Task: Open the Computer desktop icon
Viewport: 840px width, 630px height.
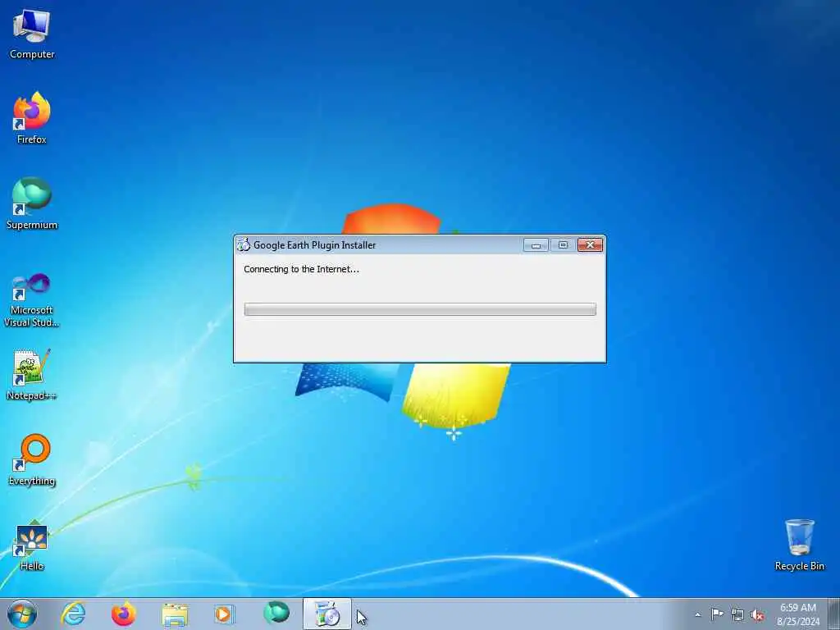Action: (x=32, y=34)
